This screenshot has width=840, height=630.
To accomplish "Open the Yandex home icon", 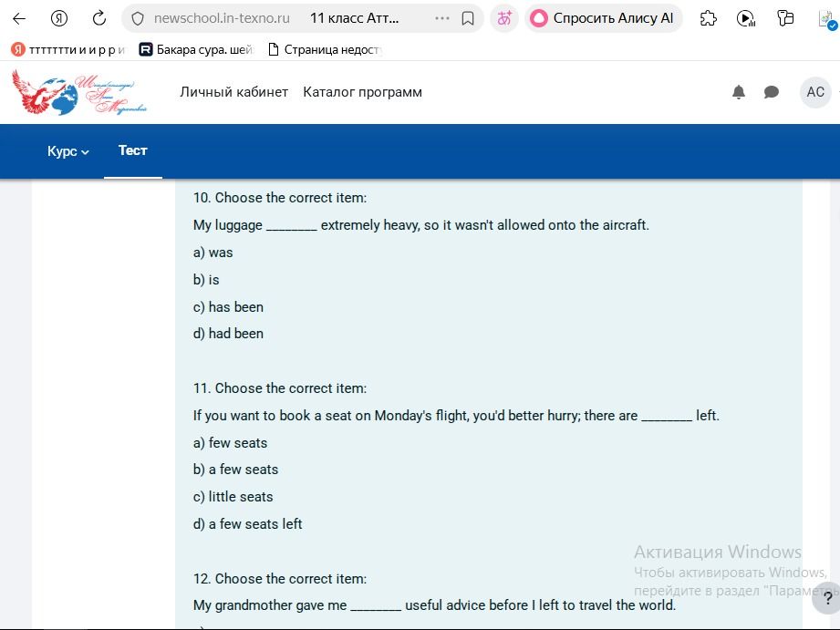I will pyautogui.click(x=59, y=19).
